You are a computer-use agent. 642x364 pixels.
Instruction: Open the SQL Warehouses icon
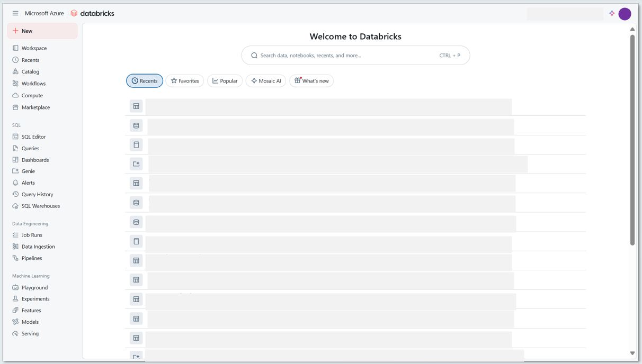[x=15, y=206]
